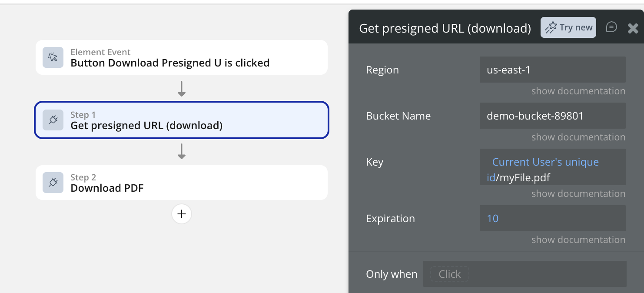Viewport: 644px width, 293px height.
Task: Click the Only when condition placeholder
Action: tap(449, 274)
